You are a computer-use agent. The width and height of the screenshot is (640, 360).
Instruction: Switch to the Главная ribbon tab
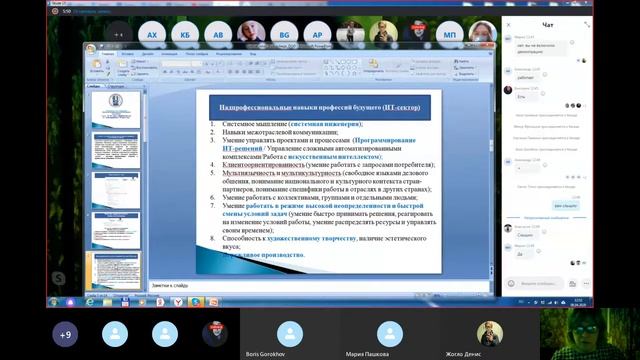pyautogui.click(x=108, y=54)
